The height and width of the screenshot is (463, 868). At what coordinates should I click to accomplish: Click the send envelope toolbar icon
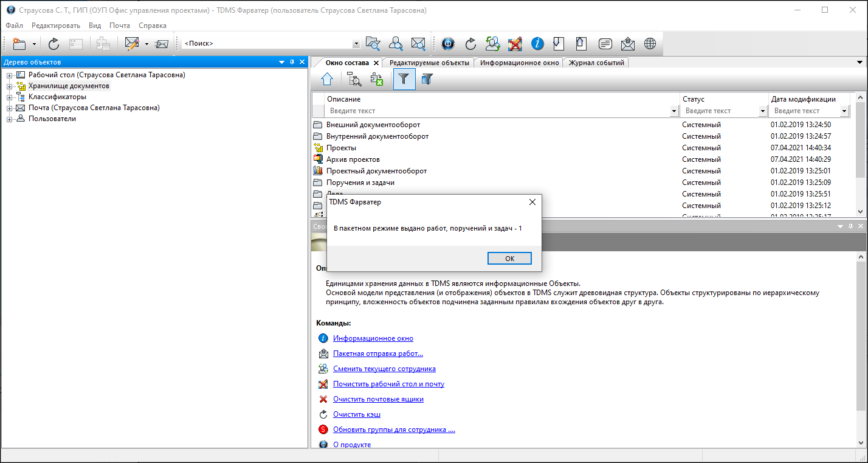162,44
